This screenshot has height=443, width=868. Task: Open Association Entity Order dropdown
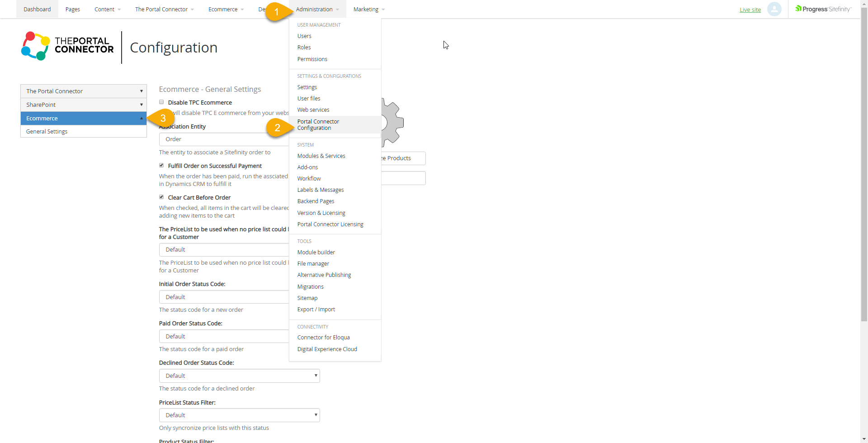[224, 139]
